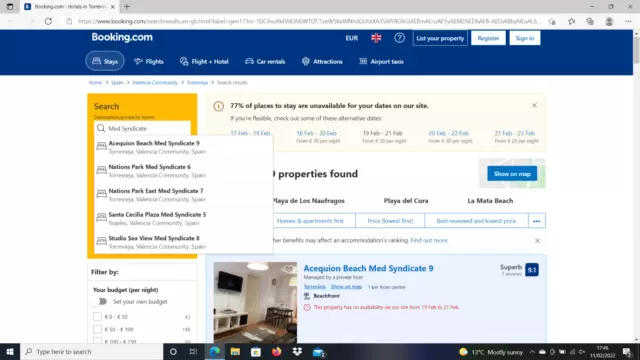Select La Mata Beach area

coord(490,201)
